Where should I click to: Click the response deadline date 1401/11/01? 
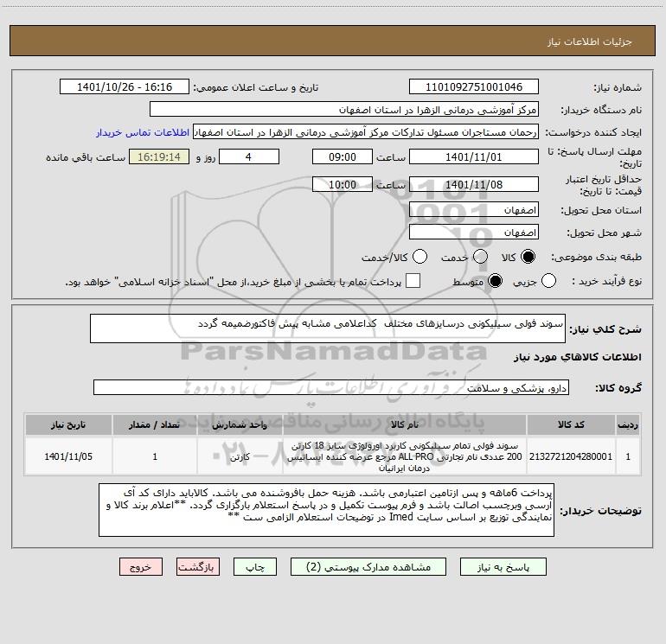(474, 156)
